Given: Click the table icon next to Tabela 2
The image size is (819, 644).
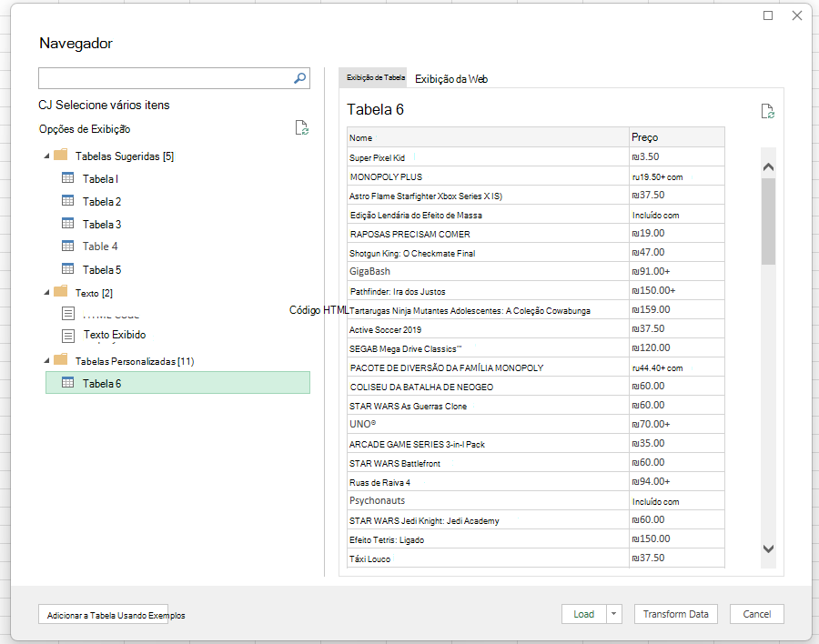Looking at the screenshot, I should pos(68,200).
